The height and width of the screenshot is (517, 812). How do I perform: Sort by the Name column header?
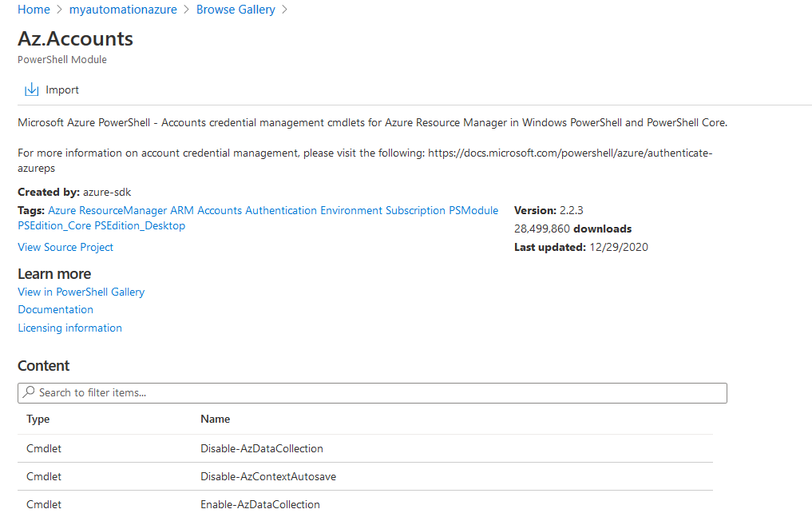coord(216,419)
